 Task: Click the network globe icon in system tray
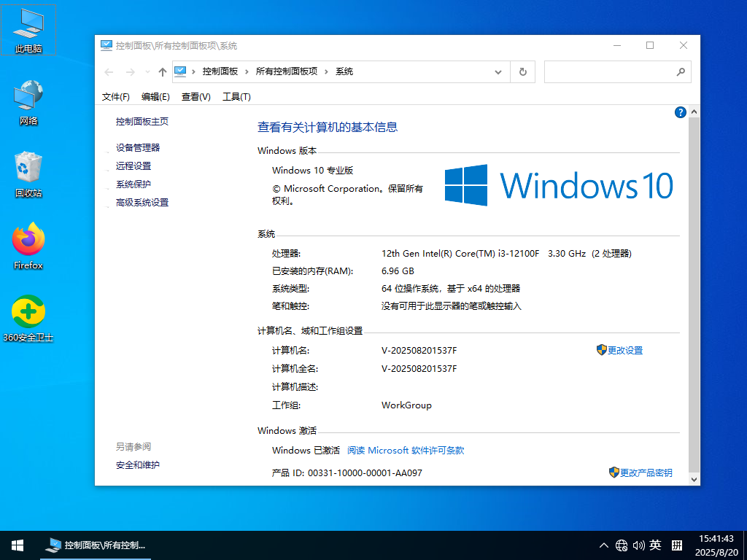[622, 545]
